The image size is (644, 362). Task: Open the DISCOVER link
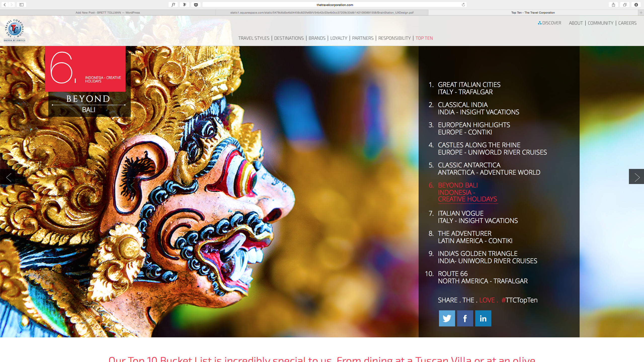click(x=549, y=23)
